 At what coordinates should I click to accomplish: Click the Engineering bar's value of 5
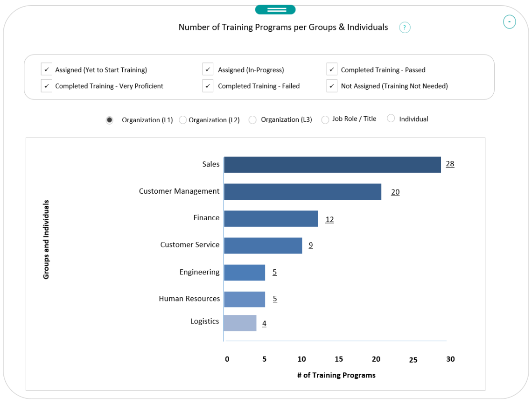coord(274,272)
